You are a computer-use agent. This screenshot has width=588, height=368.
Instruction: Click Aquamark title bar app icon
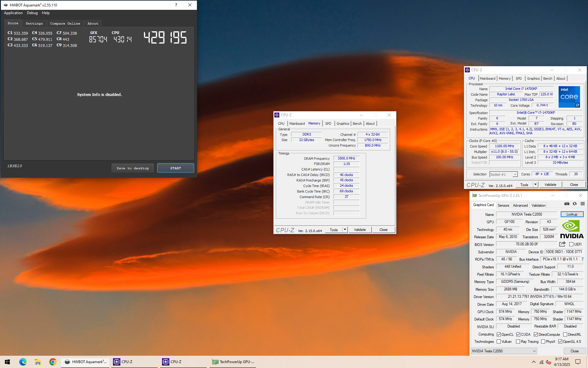coord(6,5)
